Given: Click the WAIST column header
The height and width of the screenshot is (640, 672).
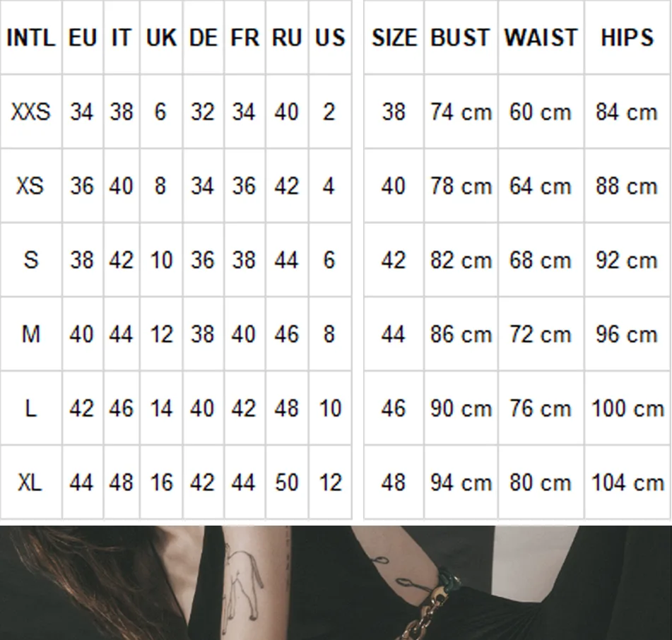Looking at the screenshot, I should [541, 38].
